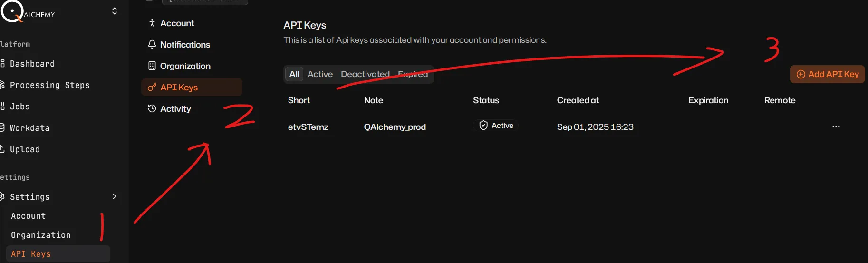Select the All filter tab
Viewport: 868px width, 263px height.
294,74
